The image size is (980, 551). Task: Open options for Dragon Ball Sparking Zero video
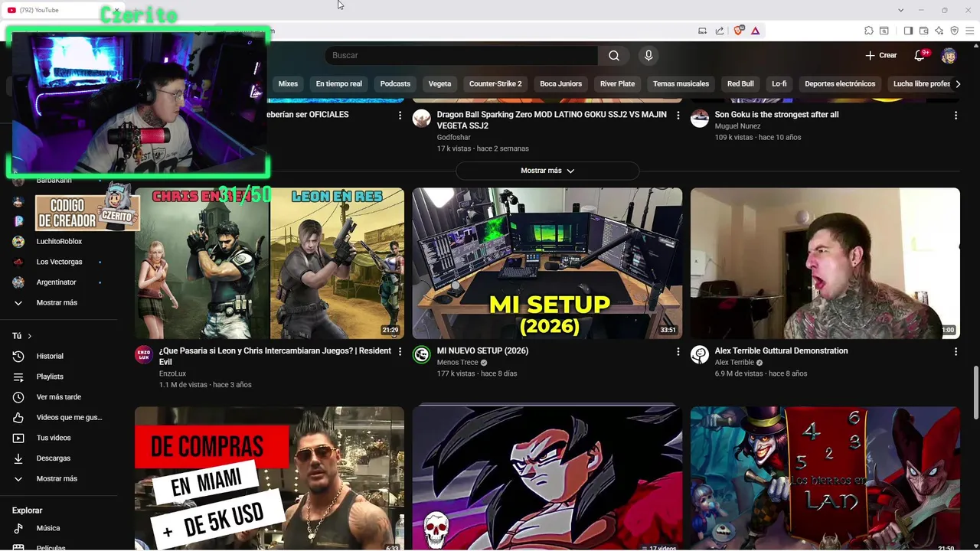click(678, 115)
